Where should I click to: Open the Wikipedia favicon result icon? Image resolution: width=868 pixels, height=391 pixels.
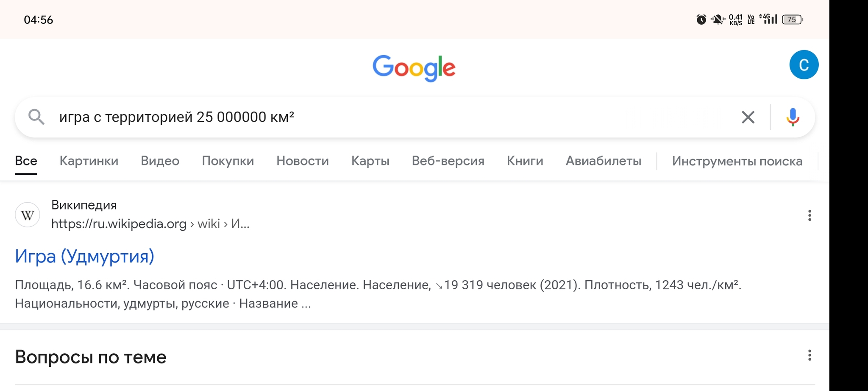point(28,215)
